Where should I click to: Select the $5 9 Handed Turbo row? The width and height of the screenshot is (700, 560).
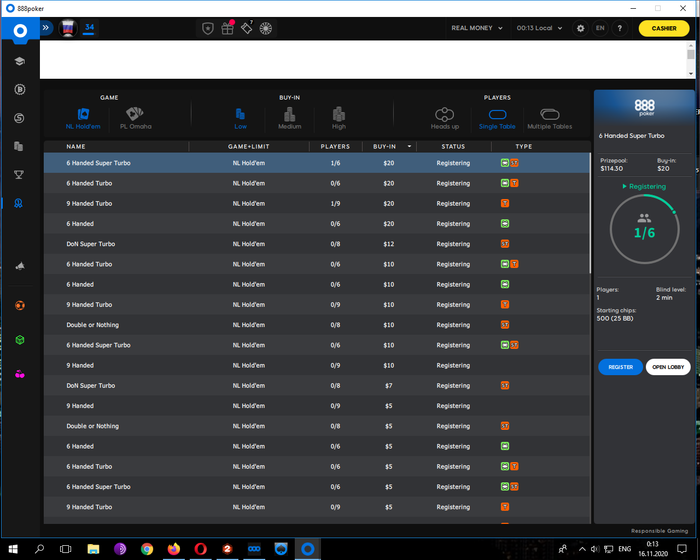(x=317, y=507)
